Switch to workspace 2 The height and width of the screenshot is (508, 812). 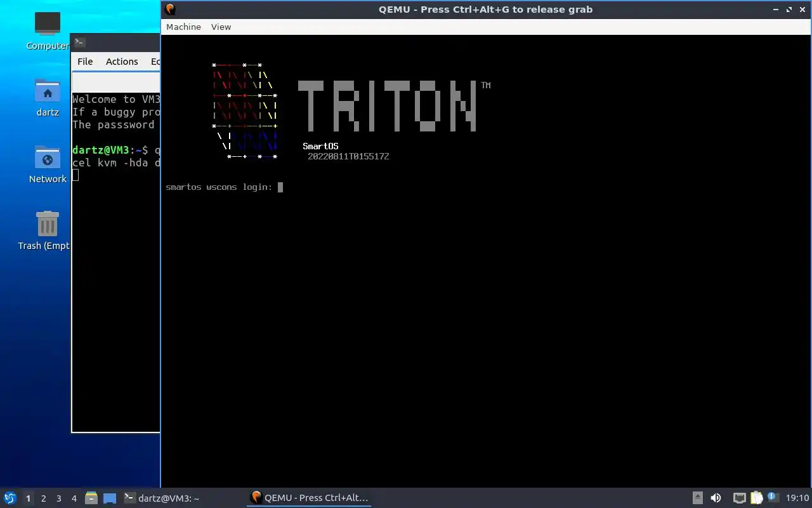44,498
